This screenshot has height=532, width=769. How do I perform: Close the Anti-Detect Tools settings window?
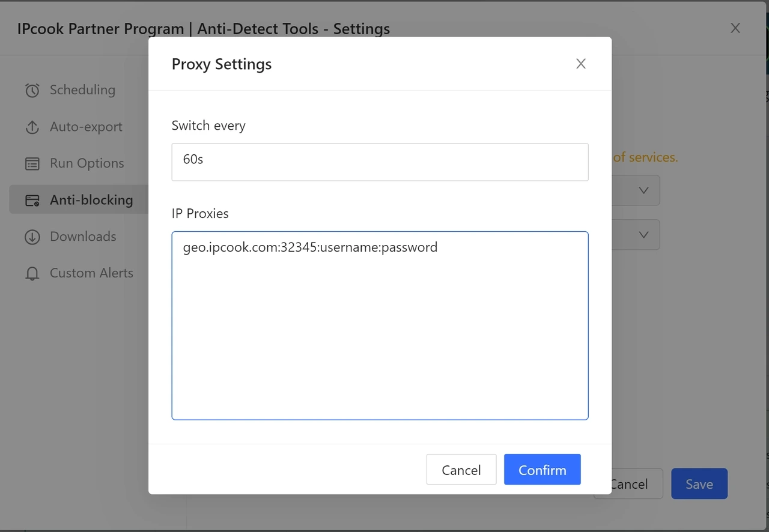point(735,28)
